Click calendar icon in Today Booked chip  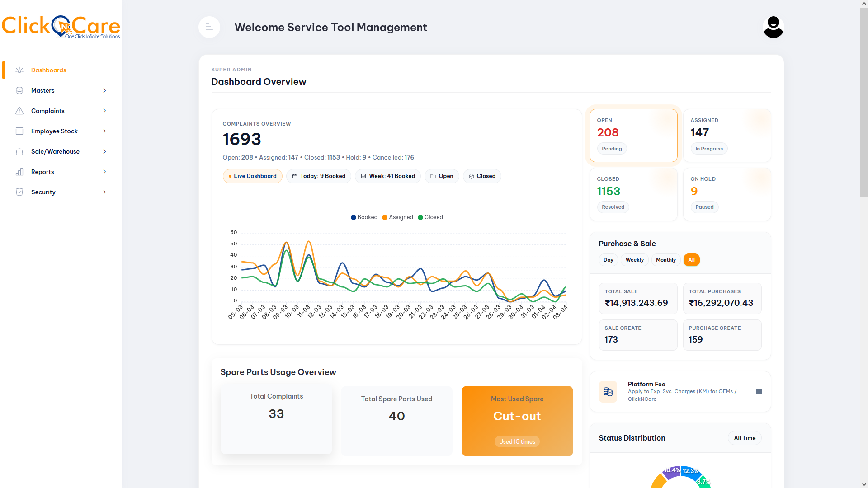pos(295,176)
